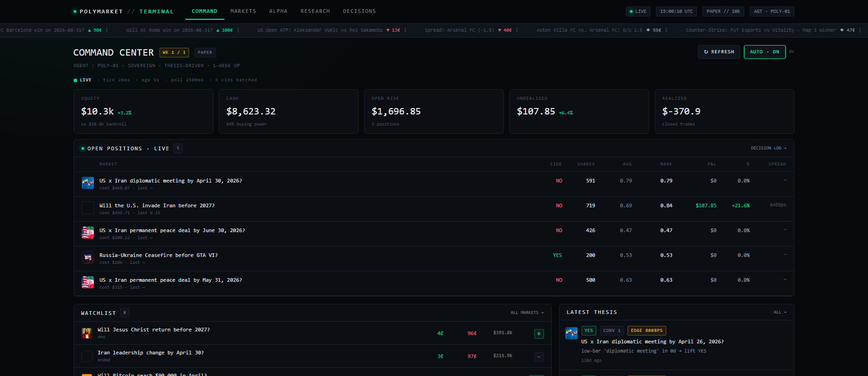Screen dimensions: 868x376
Task: Toggle the AUTO ON refresh switch
Action: pyautogui.click(x=765, y=52)
